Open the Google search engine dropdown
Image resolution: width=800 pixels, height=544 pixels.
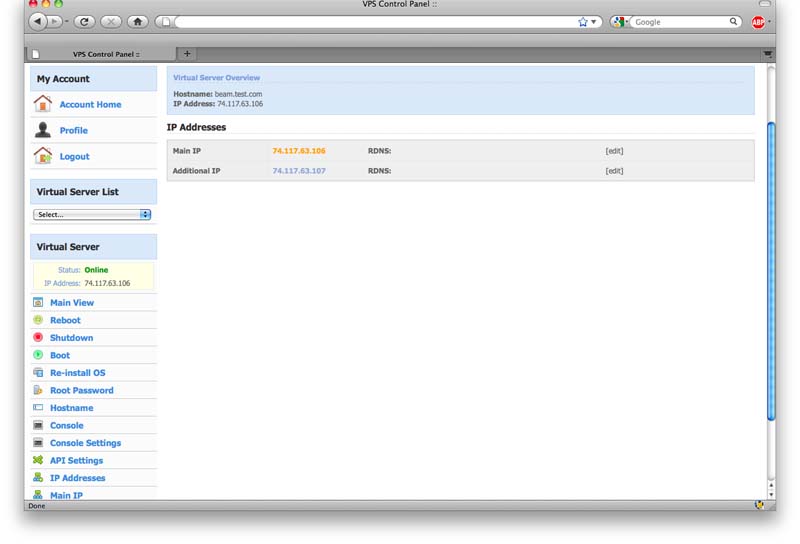(x=621, y=21)
